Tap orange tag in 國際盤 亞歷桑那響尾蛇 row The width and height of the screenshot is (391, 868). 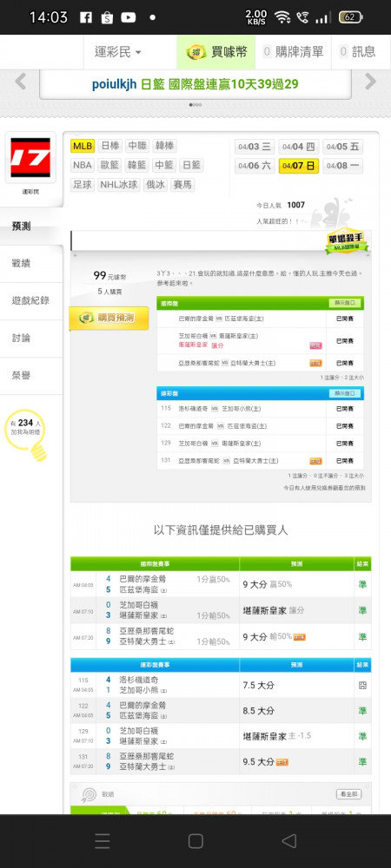click(x=315, y=363)
